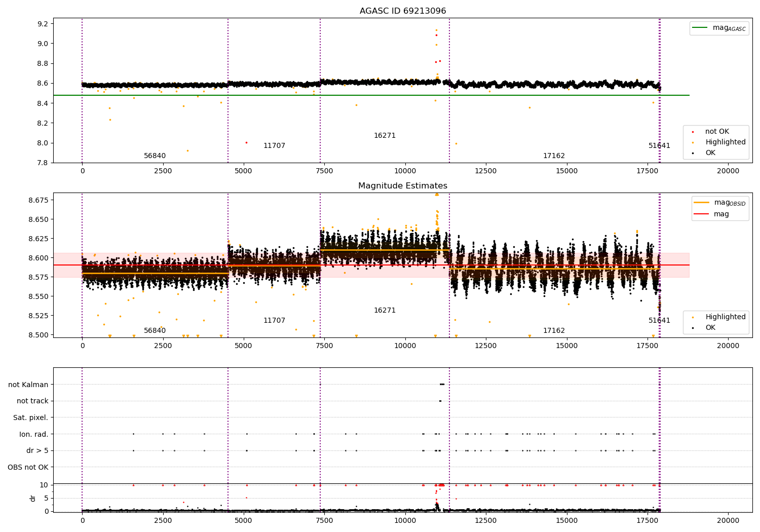Click the 'not track' flag marker near 11000

tap(440, 401)
